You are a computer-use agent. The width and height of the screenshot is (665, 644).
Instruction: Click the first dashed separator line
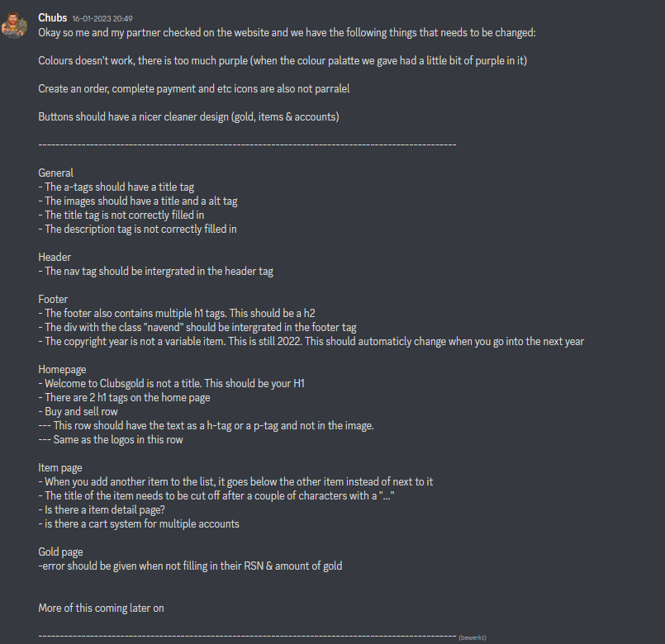click(247, 145)
